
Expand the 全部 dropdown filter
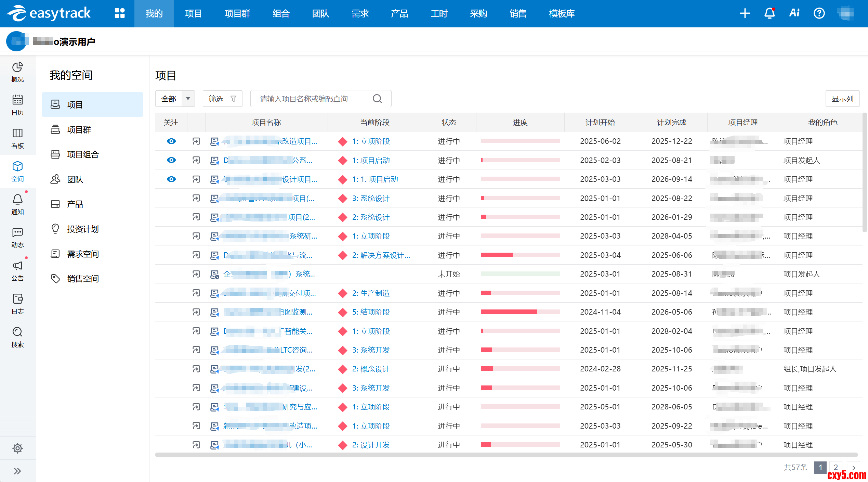pyautogui.click(x=188, y=99)
